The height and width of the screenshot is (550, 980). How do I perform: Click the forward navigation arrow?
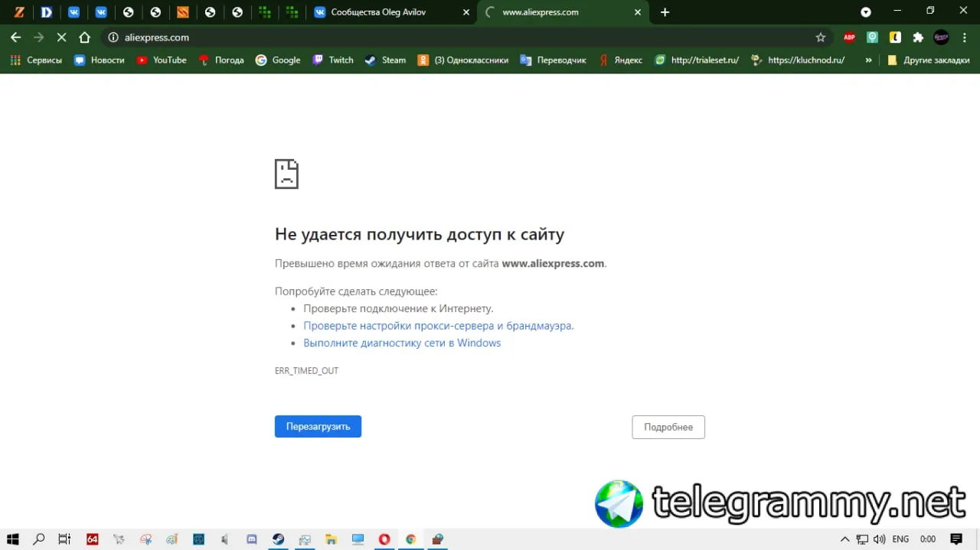(x=38, y=37)
